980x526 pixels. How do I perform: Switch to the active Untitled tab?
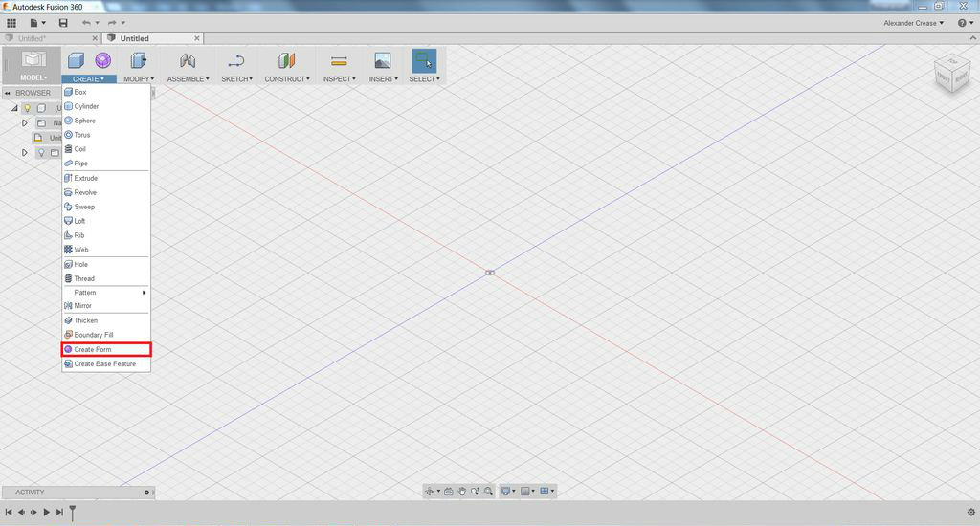(134, 38)
